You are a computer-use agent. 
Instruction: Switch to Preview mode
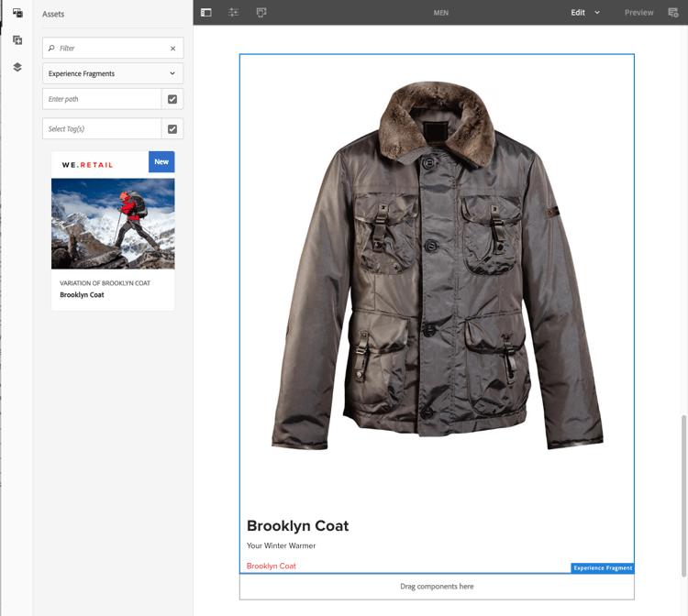pyautogui.click(x=638, y=13)
